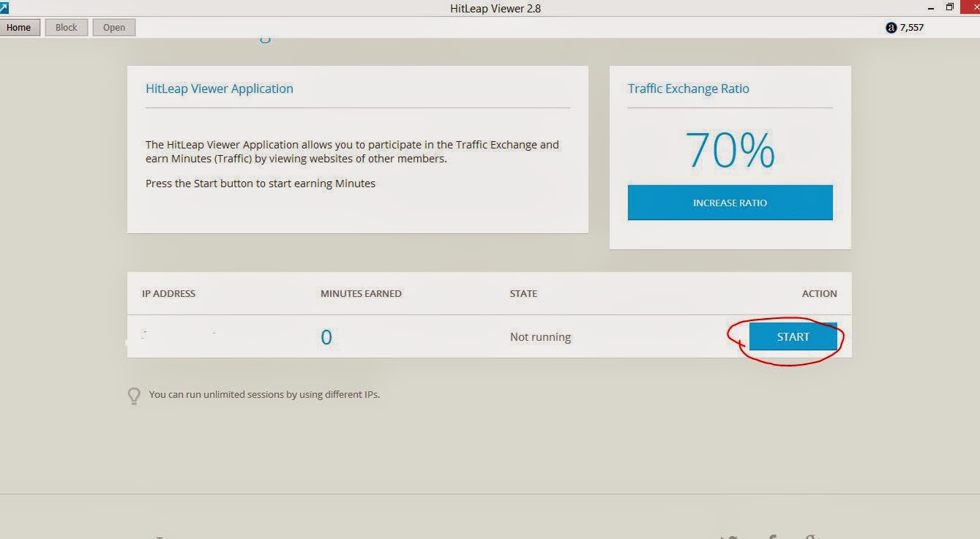Select the Block tab
980x539 pixels.
pos(67,28)
